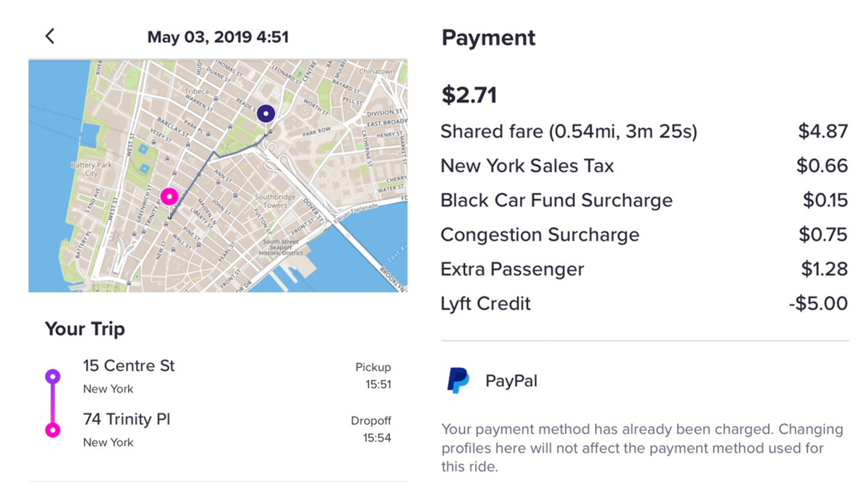Click the trip date header May 03, 2019
This screenshot has height=488, width=868.
click(x=218, y=37)
